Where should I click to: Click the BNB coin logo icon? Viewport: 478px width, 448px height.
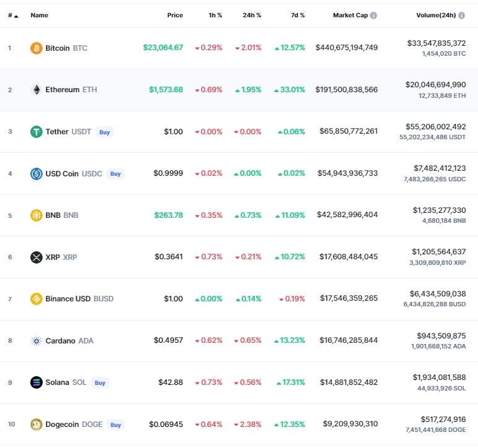click(36, 215)
